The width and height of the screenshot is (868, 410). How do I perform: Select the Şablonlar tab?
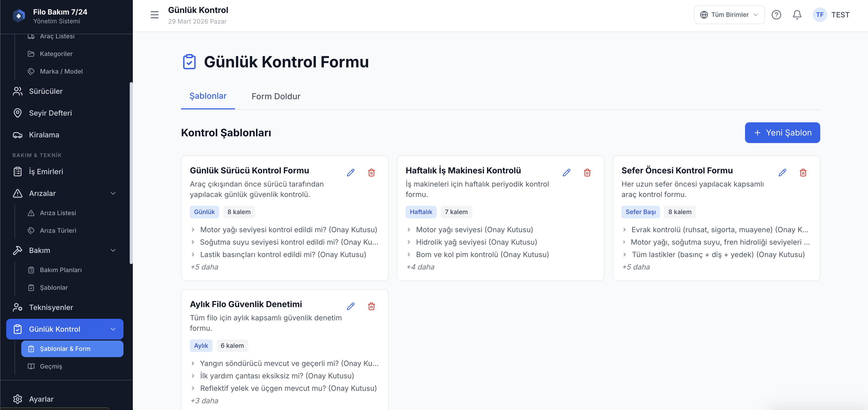point(208,96)
